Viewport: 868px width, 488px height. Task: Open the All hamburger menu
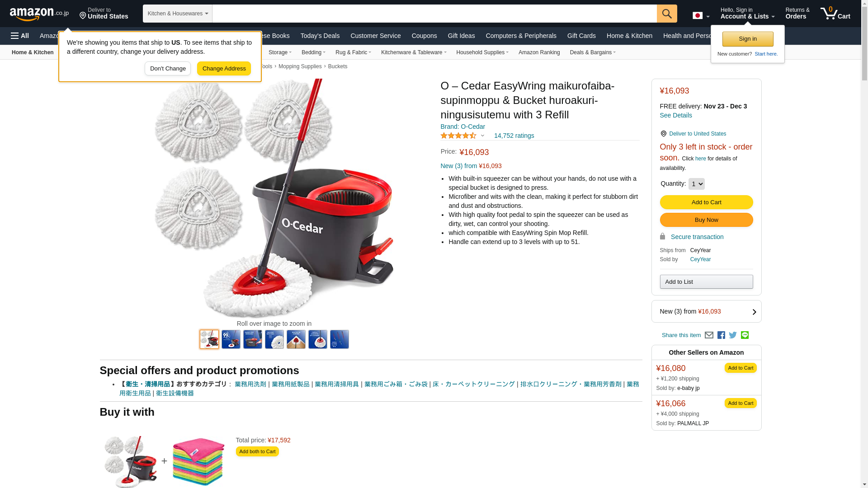[20, 36]
